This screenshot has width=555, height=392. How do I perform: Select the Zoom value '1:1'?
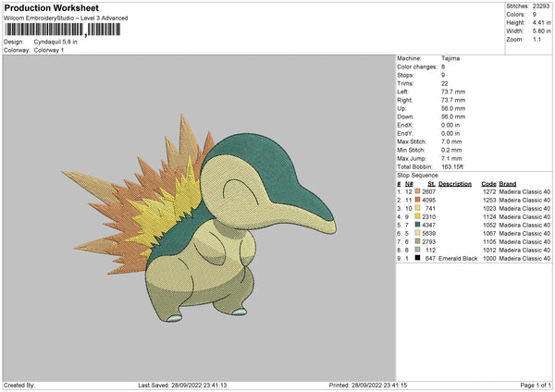point(536,39)
